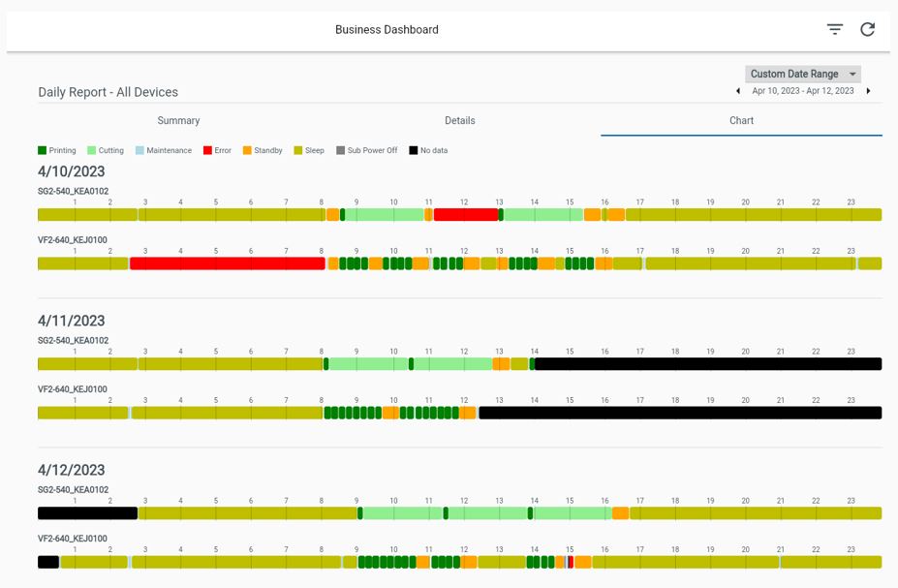Image resolution: width=898 pixels, height=588 pixels.
Task: Switch to the Summary tab
Action: point(178,121)
